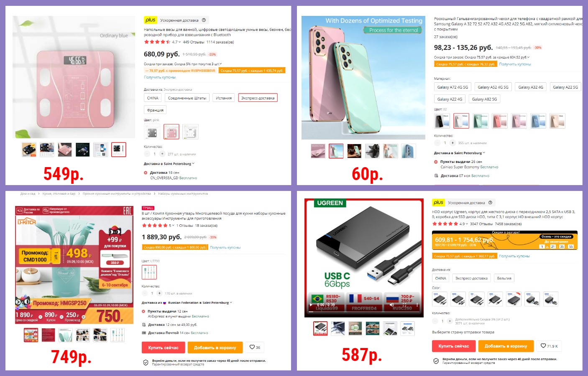This screenshot has width=588, height=376.
Task: Increase quantity with plus on UGREEN listing
Action: [450, 321]
